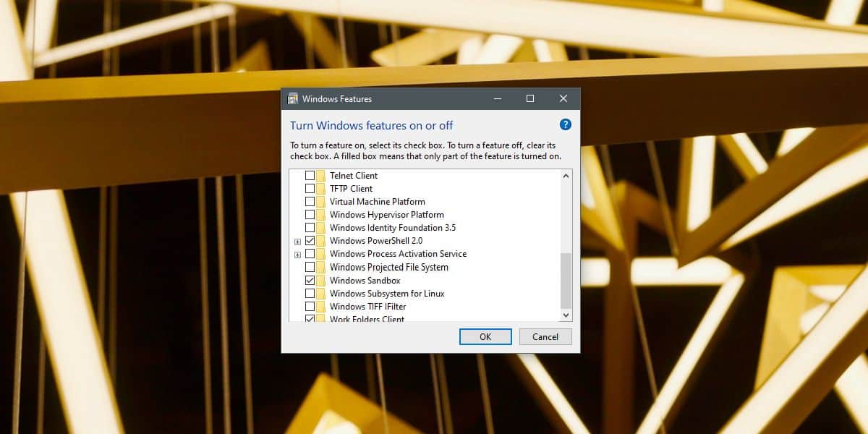This screenshot has height=434, width=868.
Task: Enable the TFTP Client checkbox
Action: tap(310, 189)
